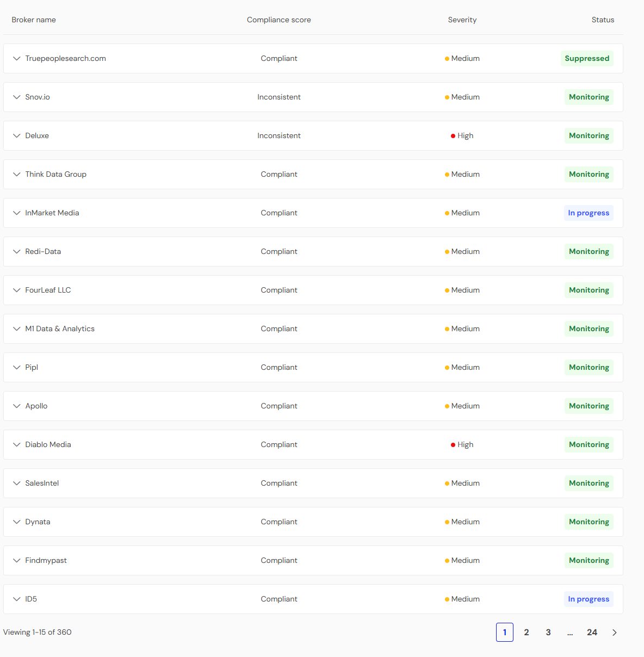Click the M1 Data & Analytics name
This screenshot has width=644, height=657.
point(60,328)
